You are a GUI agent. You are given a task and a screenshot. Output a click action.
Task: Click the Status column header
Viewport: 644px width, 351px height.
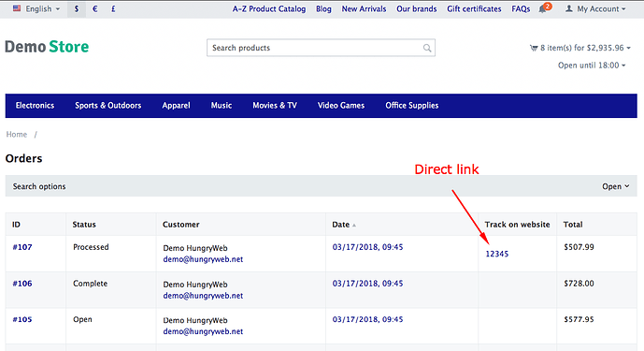[x=84, y=225]
